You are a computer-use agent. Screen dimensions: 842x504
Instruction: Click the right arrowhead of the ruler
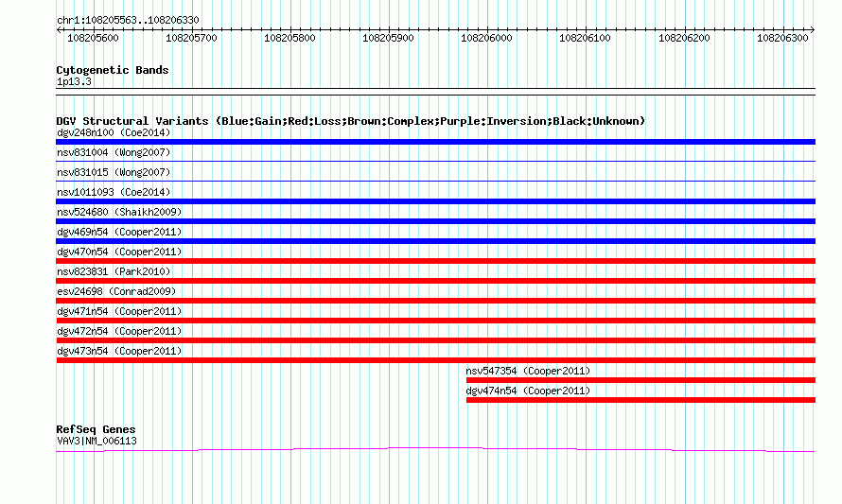[x=813, y=30]
